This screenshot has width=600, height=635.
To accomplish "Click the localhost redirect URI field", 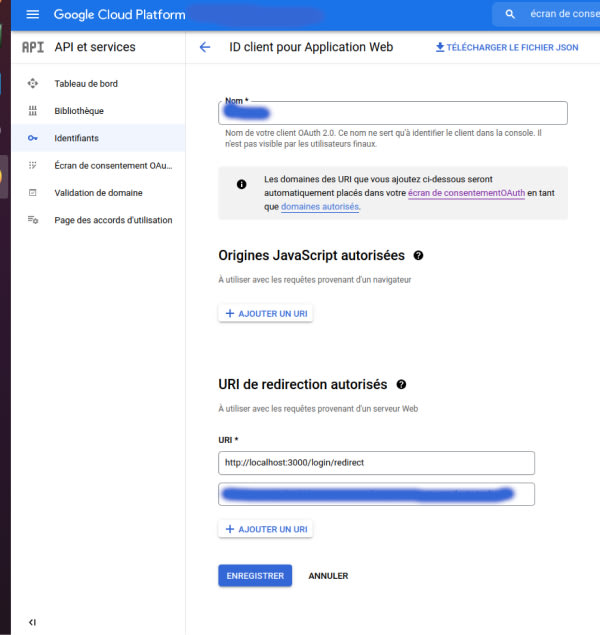I will (377, 463).
